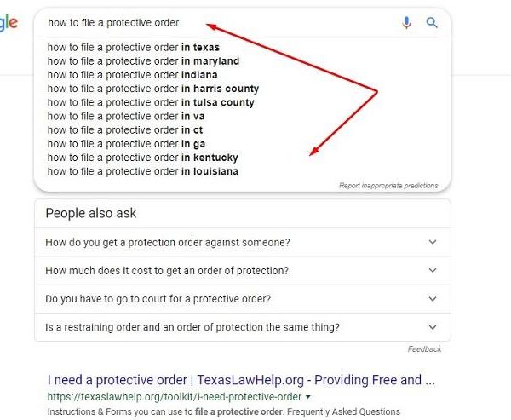Open the TexasLawHelp.org result title
Viewport: 511px width, 420px height.
click(242, 379)
